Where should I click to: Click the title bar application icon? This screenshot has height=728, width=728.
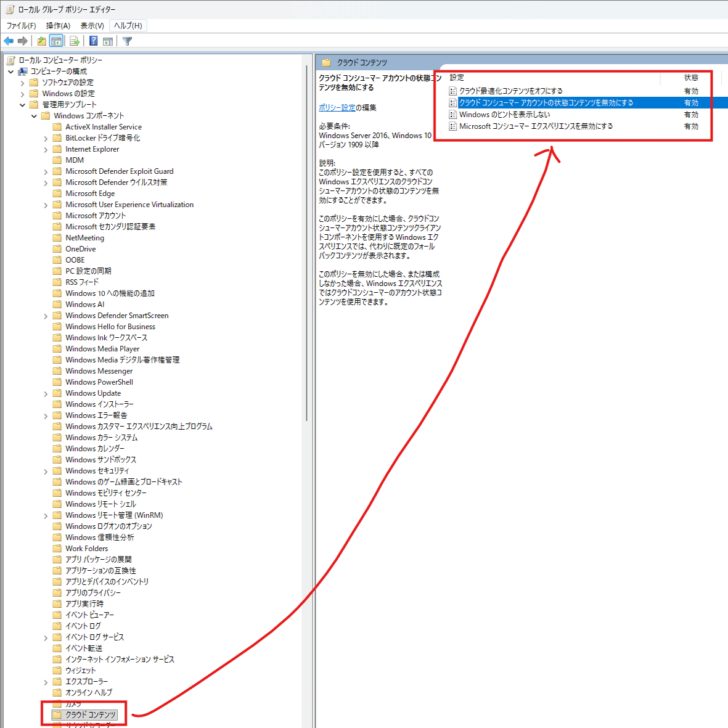(10, 9)
